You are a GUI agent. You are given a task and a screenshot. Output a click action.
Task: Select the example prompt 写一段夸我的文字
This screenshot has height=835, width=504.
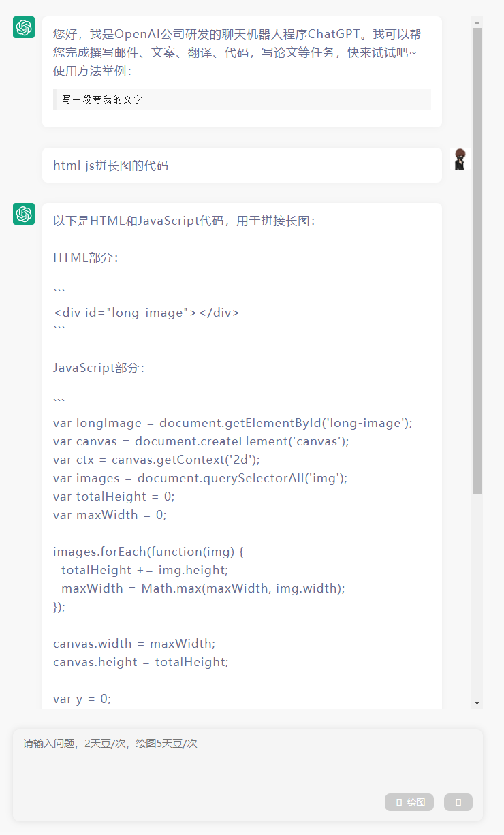click(x=102, y=99)
